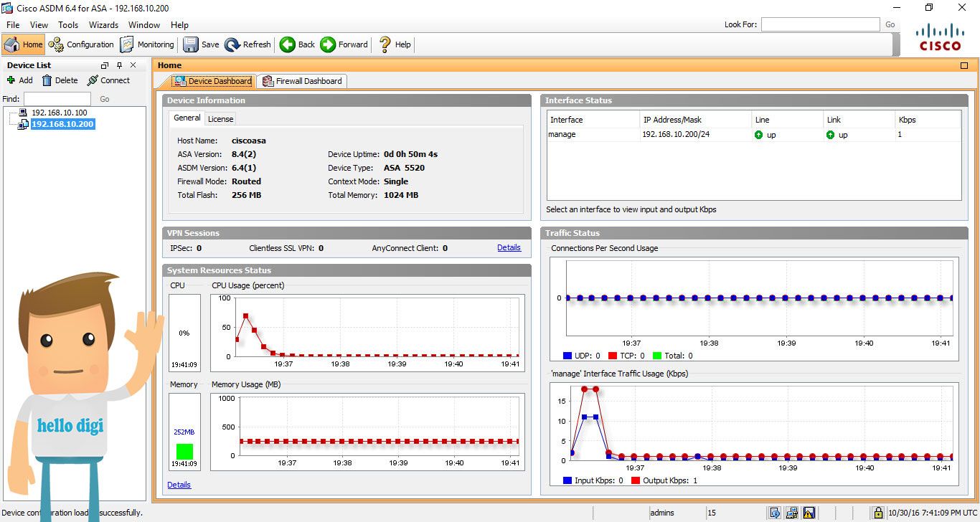Open the Tools menu
Image resolution: width=980 pixels, height=522 pixels.
[x=68, y=25]
